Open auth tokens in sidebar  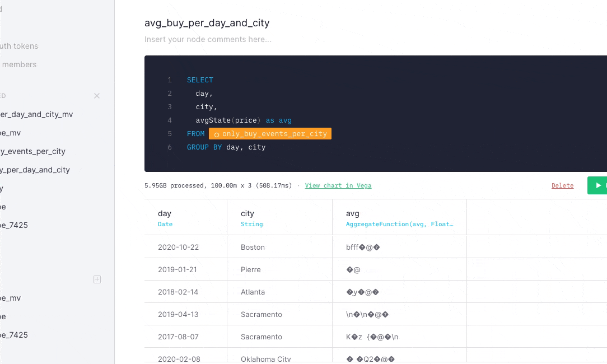19,46
